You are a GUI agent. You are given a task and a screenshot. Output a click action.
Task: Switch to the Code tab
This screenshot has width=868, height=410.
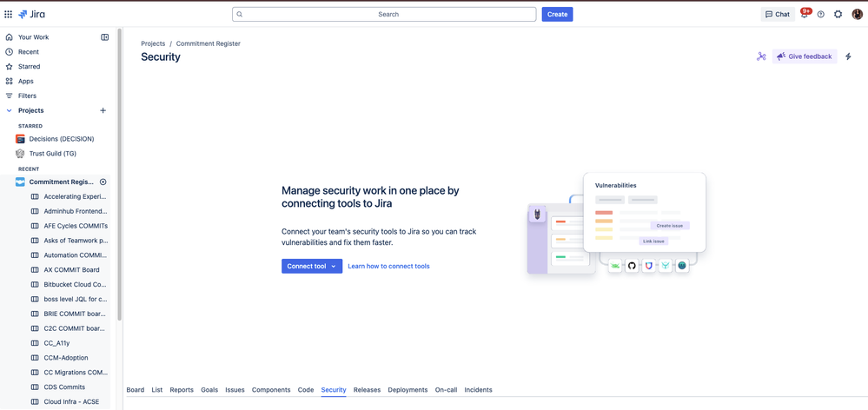point(306,390)
